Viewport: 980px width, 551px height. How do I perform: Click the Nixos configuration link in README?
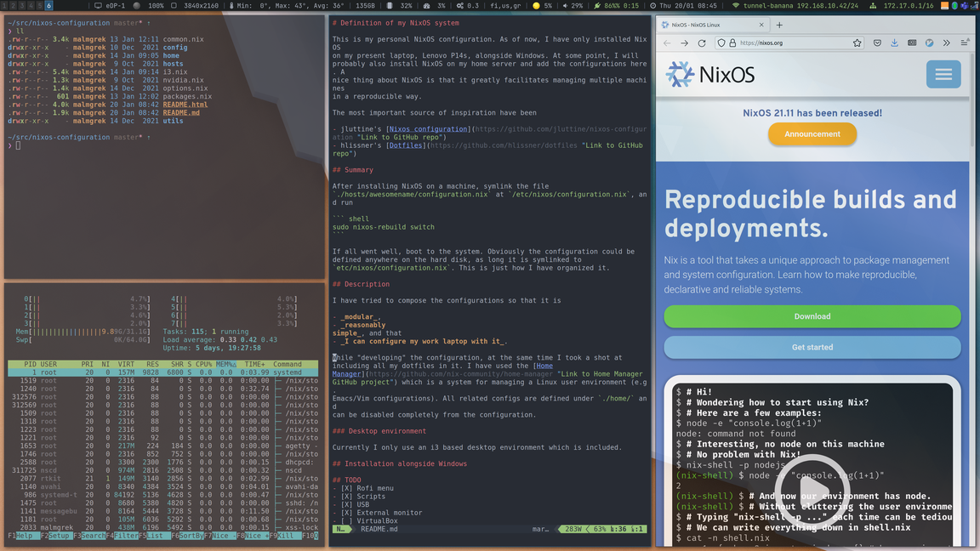click(x=428, y=129)
